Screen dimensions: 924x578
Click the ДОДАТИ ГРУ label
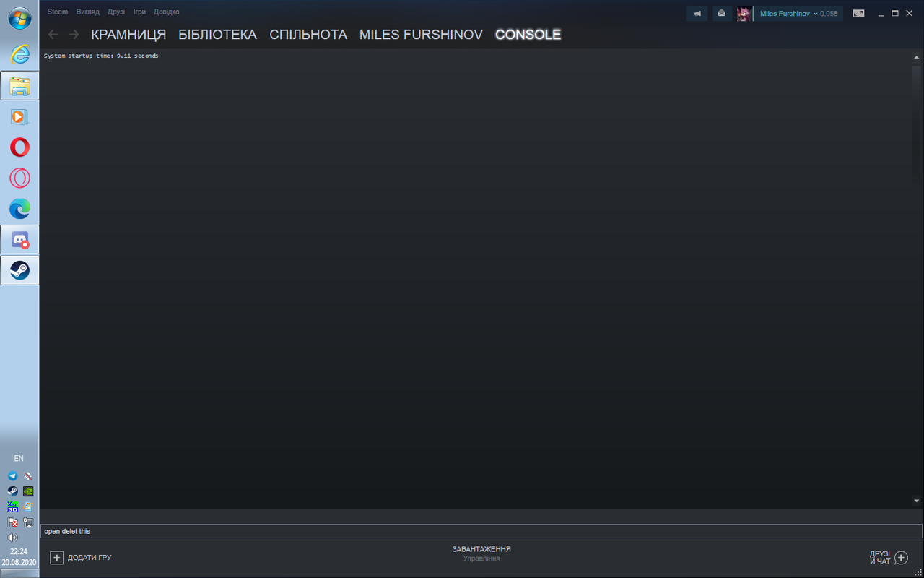point(90,558)
